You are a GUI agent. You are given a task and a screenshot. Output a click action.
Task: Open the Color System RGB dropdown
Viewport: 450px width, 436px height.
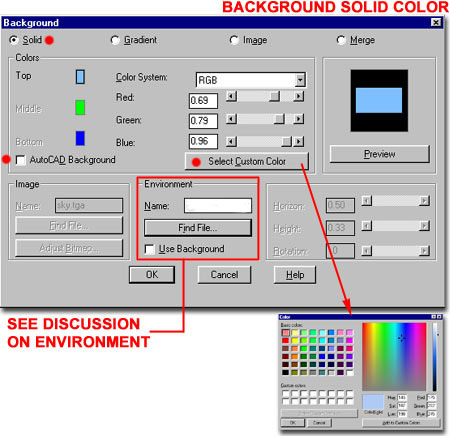(x=300, y=80)
